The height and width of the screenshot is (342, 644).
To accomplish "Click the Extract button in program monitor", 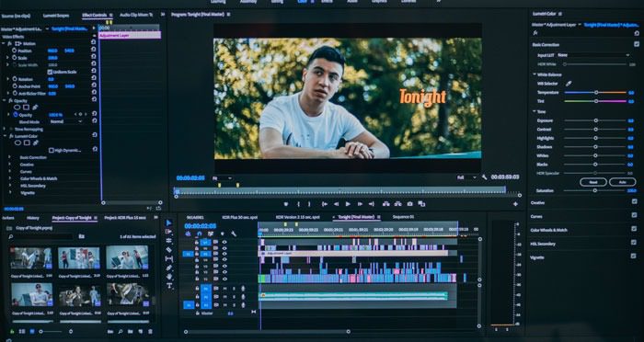I will point(397,204).
